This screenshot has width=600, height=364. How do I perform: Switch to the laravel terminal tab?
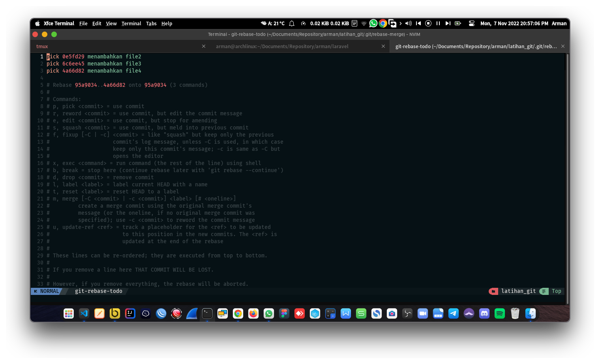click(x=282, y=46)
